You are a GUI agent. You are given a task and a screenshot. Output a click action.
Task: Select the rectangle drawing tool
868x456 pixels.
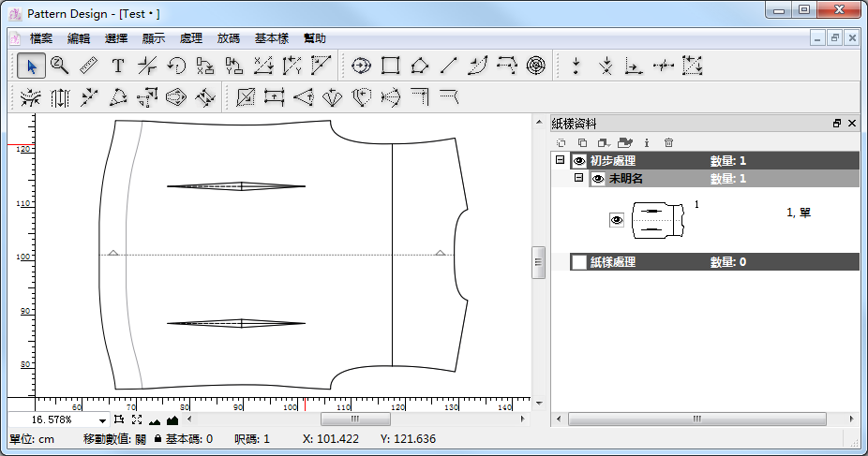[391, 66]
